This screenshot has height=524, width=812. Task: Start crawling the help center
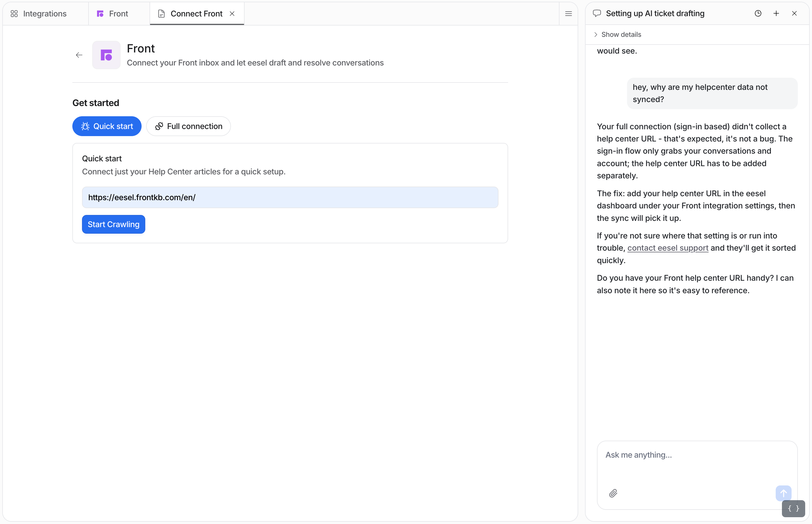114,225
